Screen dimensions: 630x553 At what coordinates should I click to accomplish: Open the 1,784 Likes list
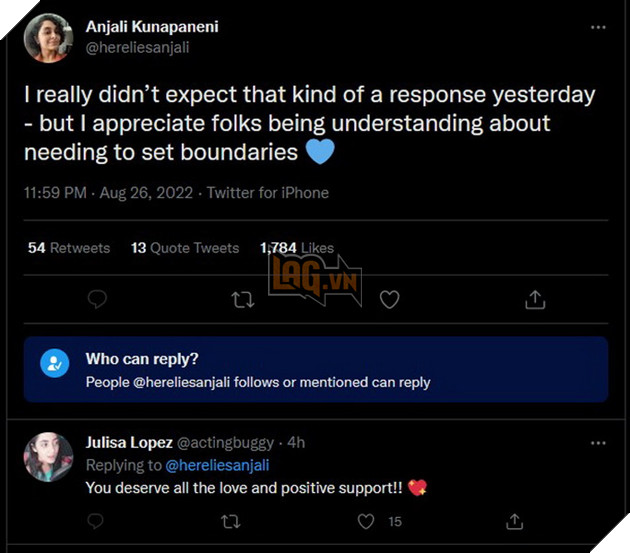(296, 247)
